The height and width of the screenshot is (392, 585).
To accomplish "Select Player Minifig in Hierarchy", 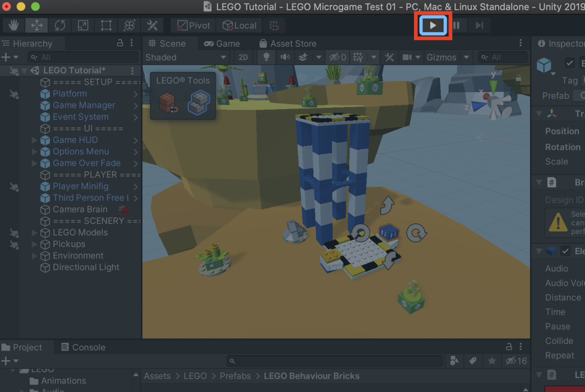I will pos(80,186).
